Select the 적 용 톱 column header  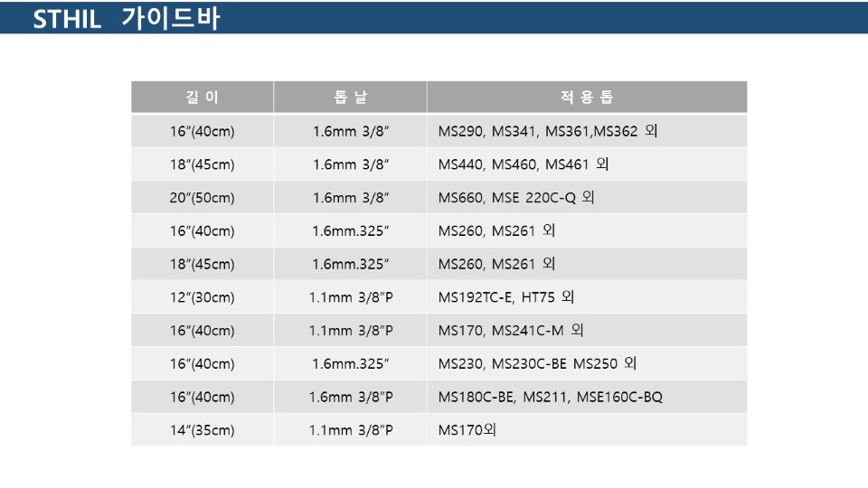click(x=587, y=98)
